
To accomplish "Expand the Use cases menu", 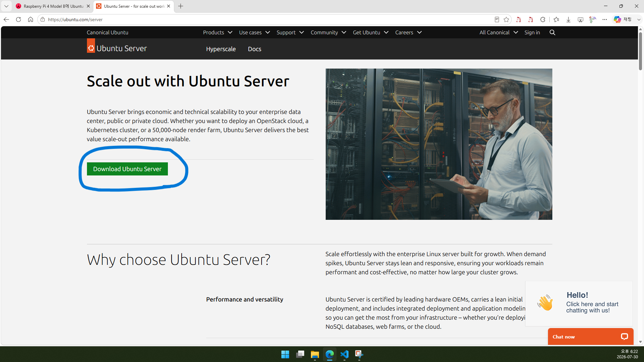I will pos(255,32).
